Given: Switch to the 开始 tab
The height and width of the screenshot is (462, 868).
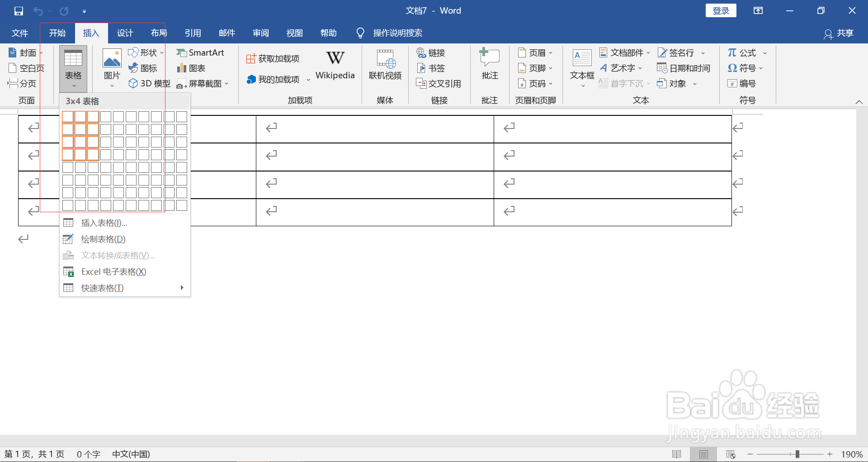Looking at the screenshot, I should click(x=57, y=33).
